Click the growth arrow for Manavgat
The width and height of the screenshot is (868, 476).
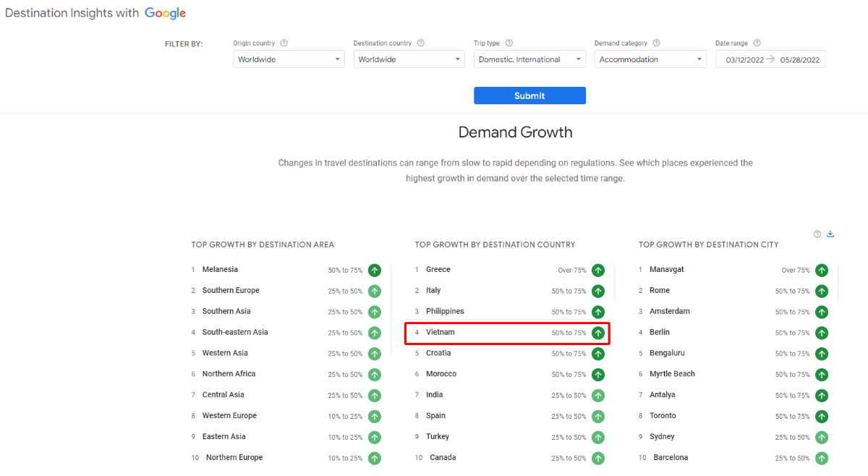click(822, 271)
